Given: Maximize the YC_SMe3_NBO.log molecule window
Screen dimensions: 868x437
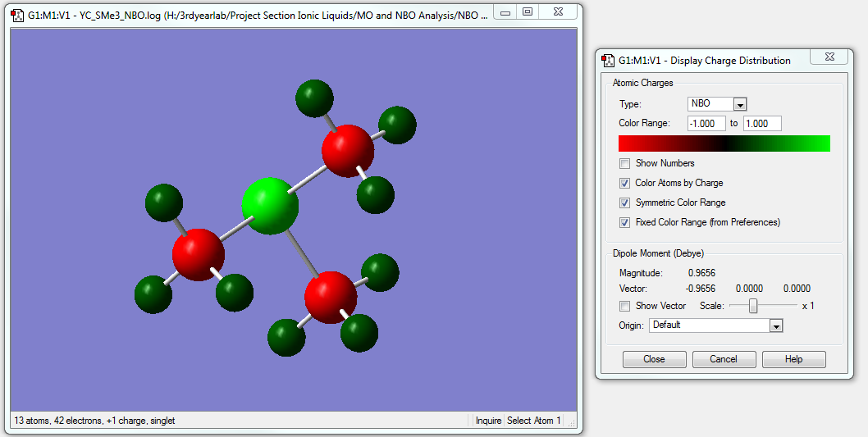Looking at the screenshot, I should (528, 12).
